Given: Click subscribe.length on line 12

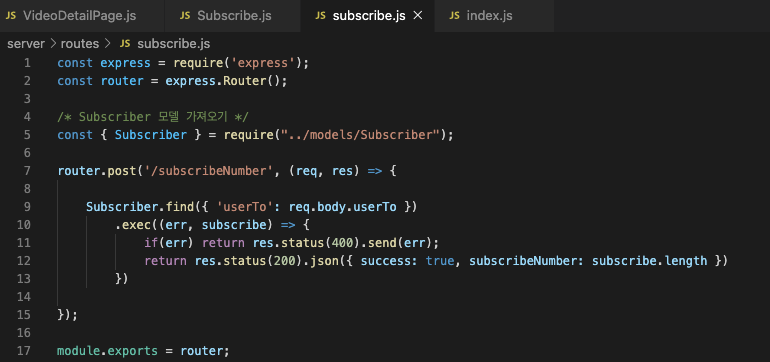Looking at the screenshot, I should coord(650,261).
